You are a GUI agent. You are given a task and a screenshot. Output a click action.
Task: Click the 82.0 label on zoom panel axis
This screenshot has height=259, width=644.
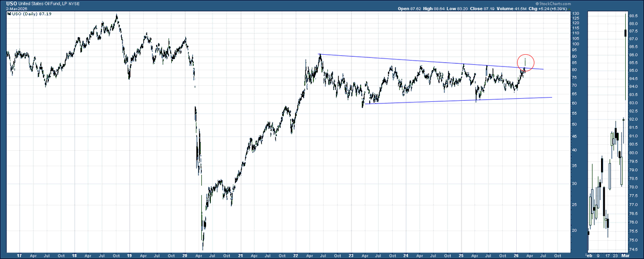pos(633,119)
